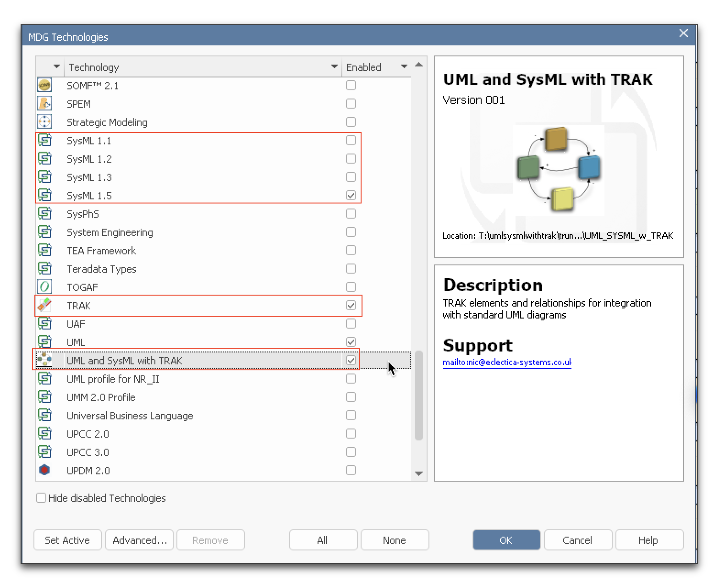This screenshot has height=588, width=719.
Task: Click the TRAK logo image in details panel
Action: [559, 170]
